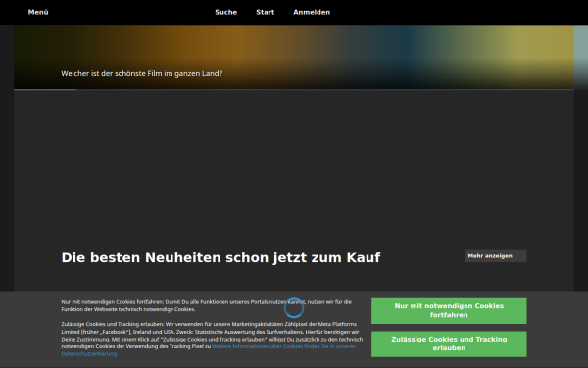Allow permitted cookies and tracking
The height and width of the screenshot is (368, 588).
click(x=449, y=343)
